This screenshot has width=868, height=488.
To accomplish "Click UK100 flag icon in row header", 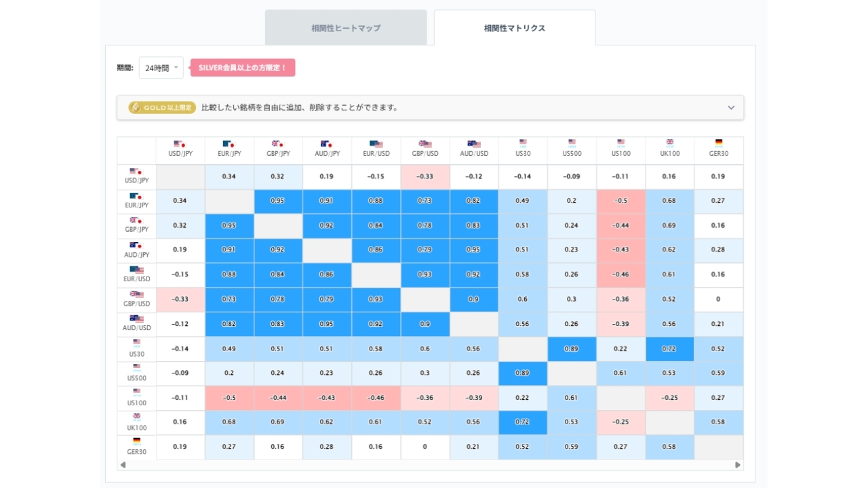I will click(x=136, y=417).
